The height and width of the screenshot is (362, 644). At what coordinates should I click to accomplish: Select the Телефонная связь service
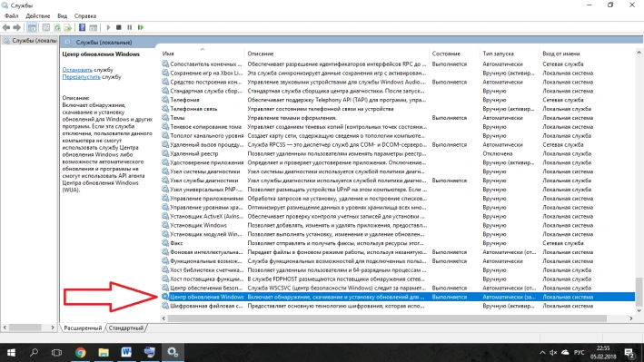(x=193, y=109)
